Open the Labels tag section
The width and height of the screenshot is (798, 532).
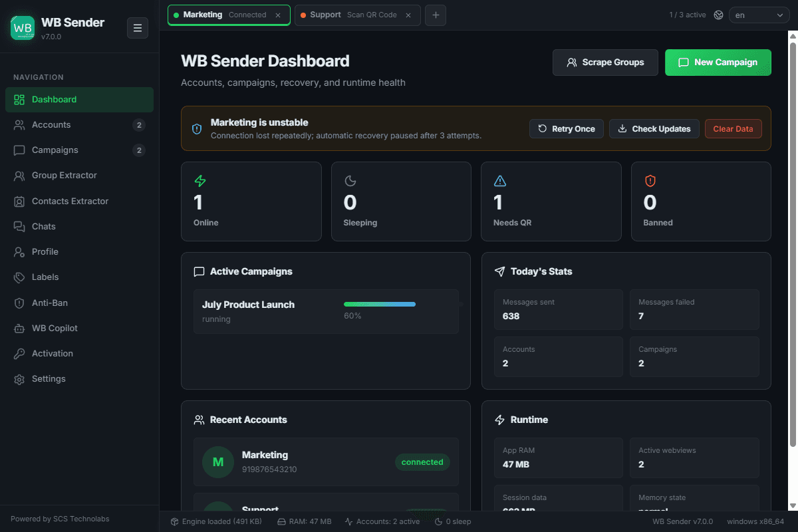click(80, 277)
